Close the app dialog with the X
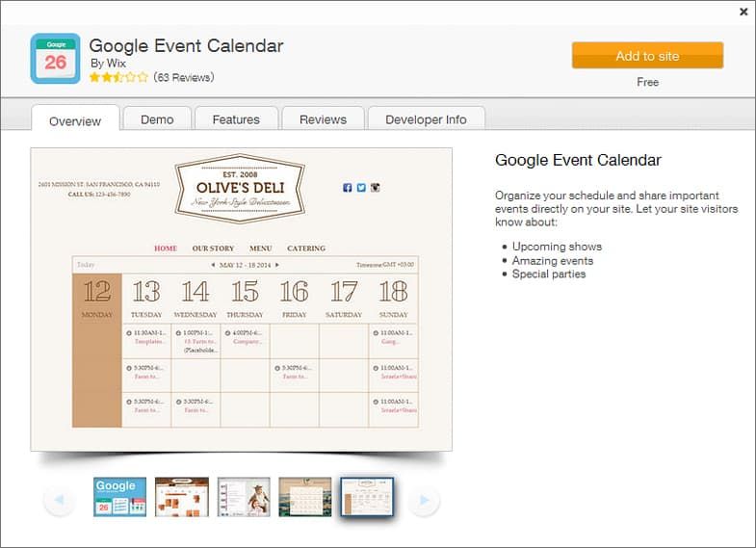The image size is (756, 548). pyautogui.click(x=743, y=12)
